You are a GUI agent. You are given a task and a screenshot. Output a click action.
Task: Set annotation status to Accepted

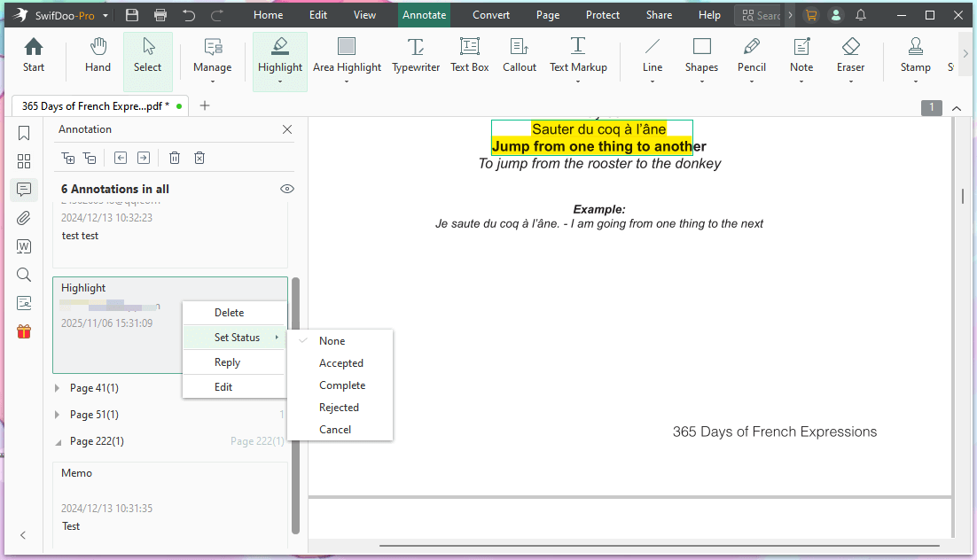click(x=341, y=362)
